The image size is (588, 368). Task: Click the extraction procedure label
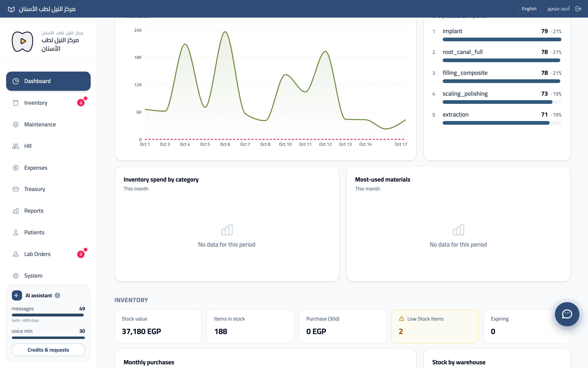(x=455, y=115)
